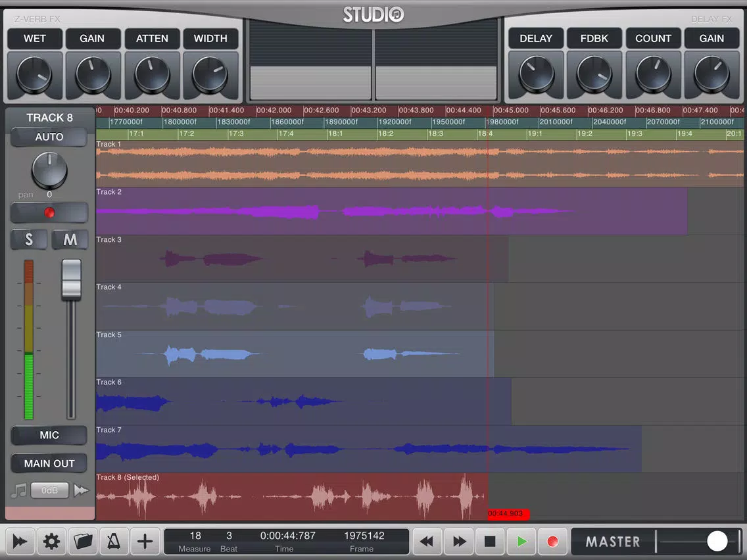Screen dimensions: 747x560
Task: Click the COUNT label button
Action: click(x=653, y=39)
